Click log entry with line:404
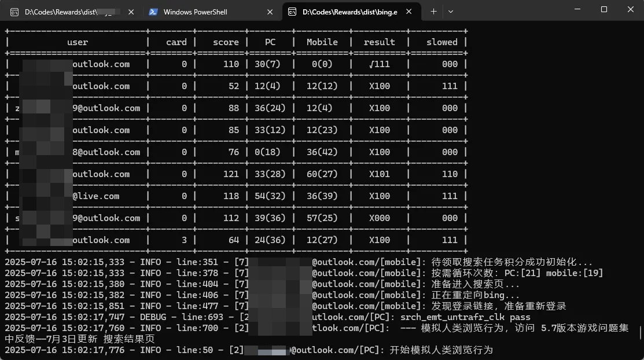 coord(262,284)
